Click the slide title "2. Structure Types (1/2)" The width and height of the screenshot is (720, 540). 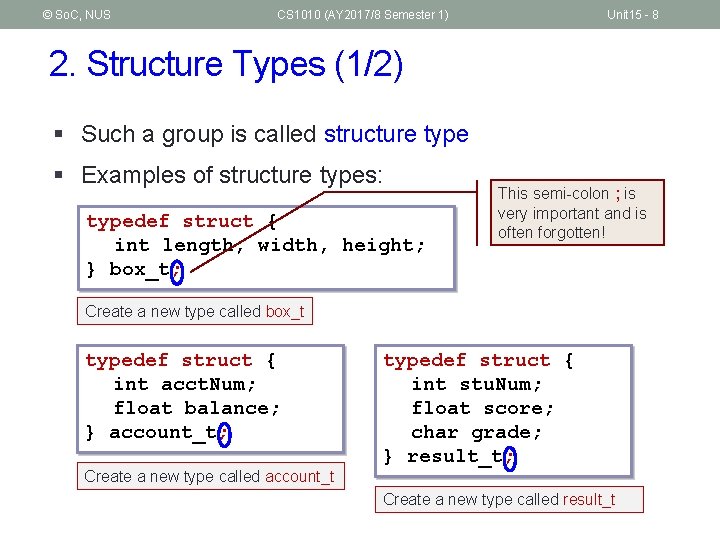click(225, 64)
